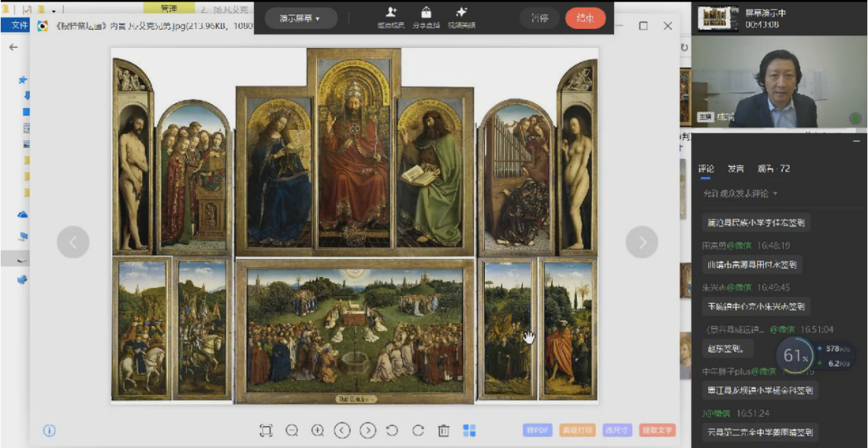Go to next image using circled right arrow
Image resolution: width=868 pixels, height=448 pixels.
(x=368, y=431)
